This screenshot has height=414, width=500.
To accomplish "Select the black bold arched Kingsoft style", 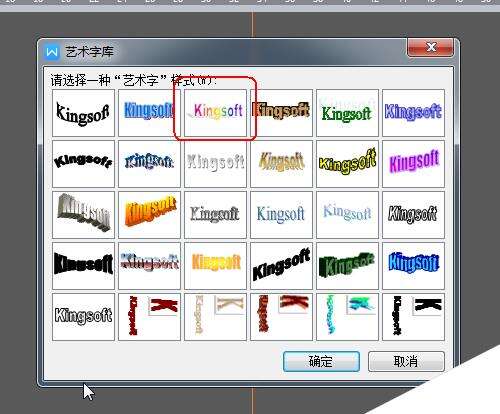I will click(83, 164).
